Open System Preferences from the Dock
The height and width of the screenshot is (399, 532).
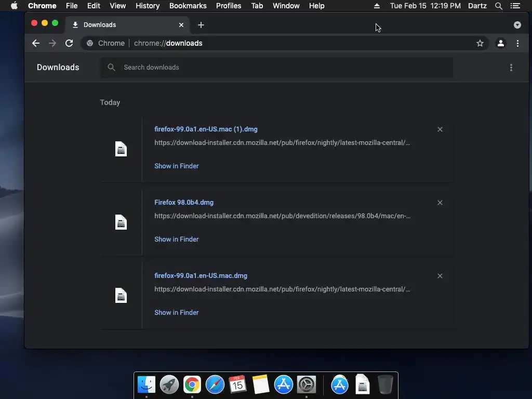pyautogui.click(x=307, y=385)
